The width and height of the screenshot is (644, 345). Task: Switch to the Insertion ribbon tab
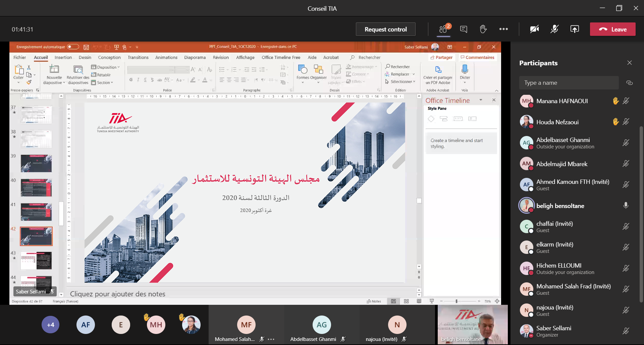[63, 57]
